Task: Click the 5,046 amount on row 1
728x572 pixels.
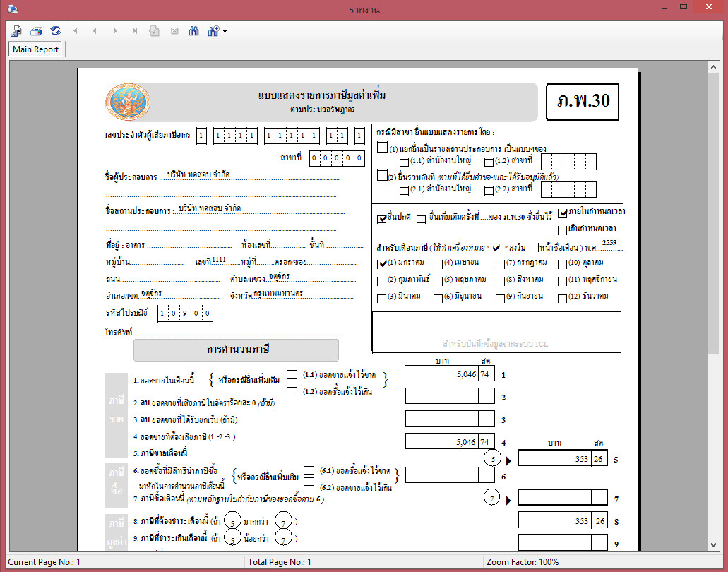Action: [x=467, y=374]
